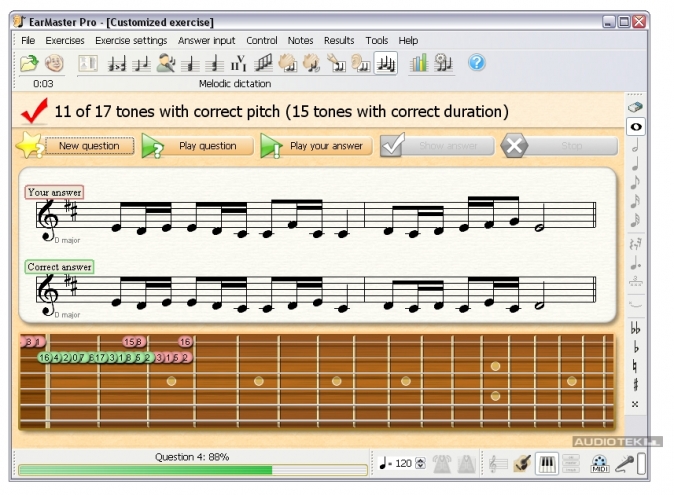Open the File menu
This screenshot has width=674, height=495.
(28, 40)
